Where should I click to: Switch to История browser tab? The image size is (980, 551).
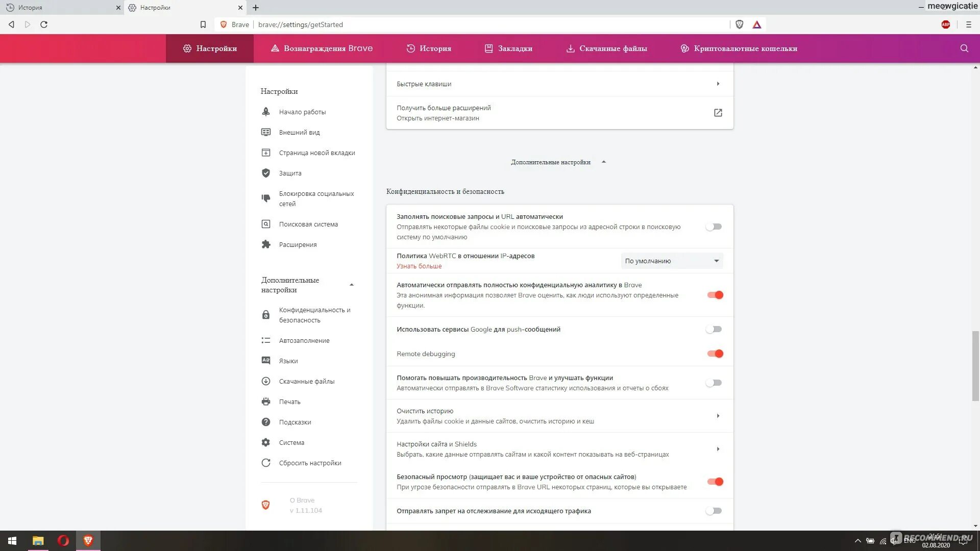pos(61,8)
